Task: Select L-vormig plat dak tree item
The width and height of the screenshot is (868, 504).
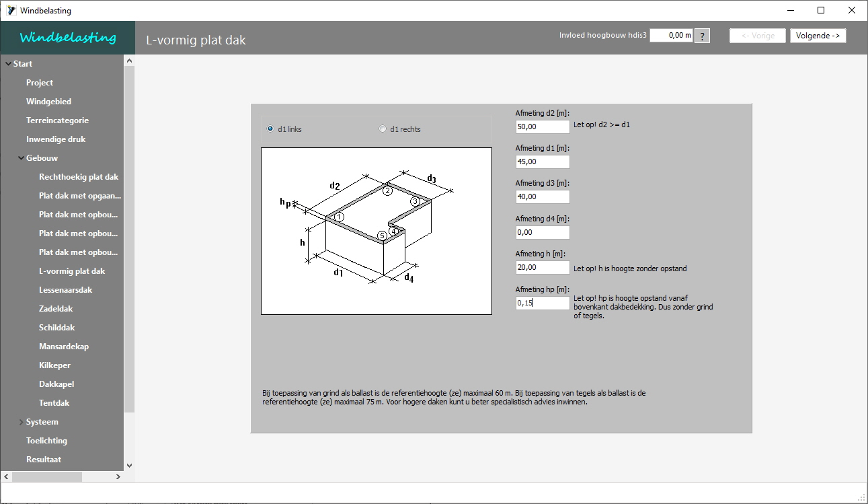Action: [72, 271]
